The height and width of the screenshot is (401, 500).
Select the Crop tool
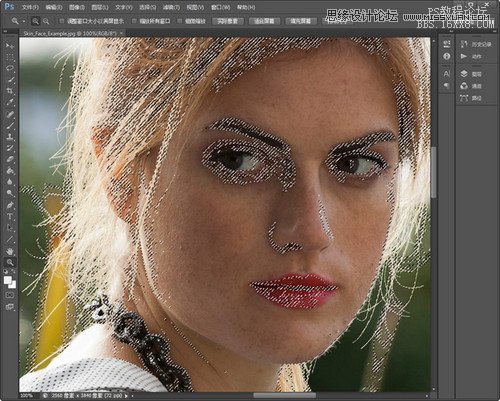point(10,91)
